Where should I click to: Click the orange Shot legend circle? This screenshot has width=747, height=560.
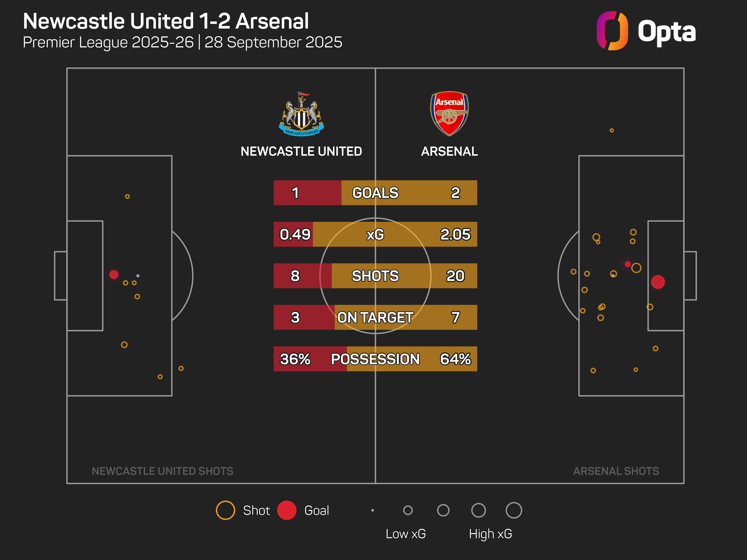[225, 510]
